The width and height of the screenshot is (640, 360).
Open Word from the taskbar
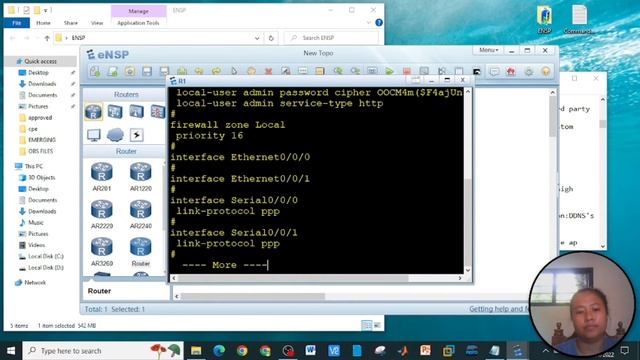311,351
